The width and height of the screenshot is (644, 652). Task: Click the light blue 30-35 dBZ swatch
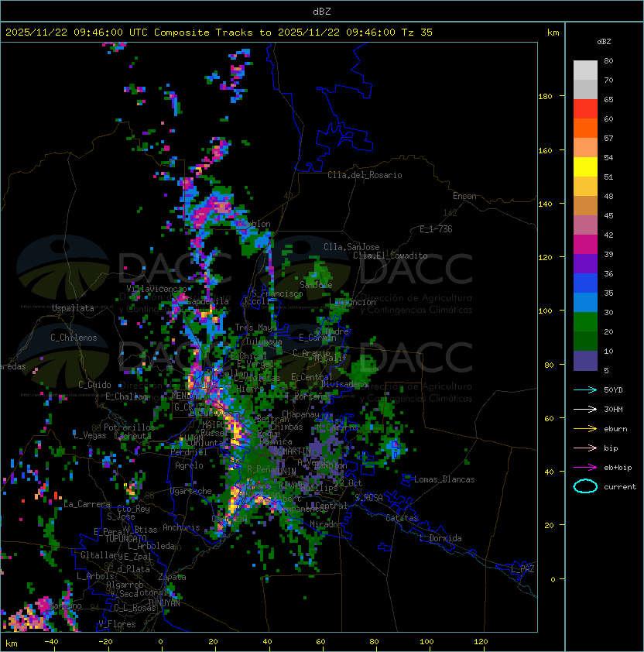[585, 302]
